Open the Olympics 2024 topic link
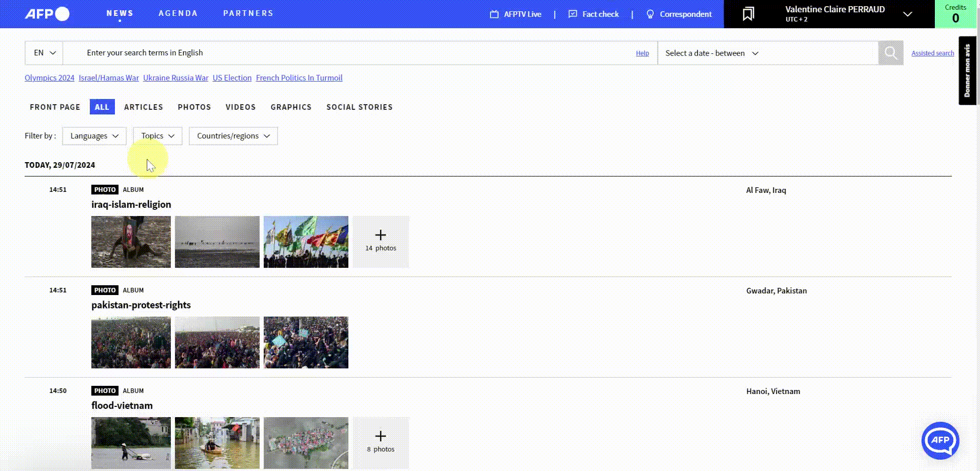The height and width of the screenshot is (471, 980). 49,78
